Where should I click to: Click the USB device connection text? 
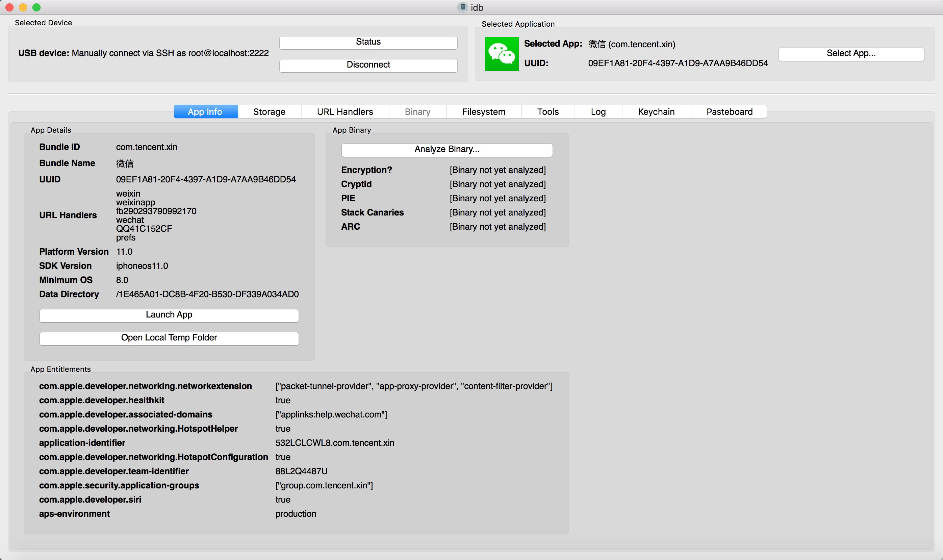point(144,53)
